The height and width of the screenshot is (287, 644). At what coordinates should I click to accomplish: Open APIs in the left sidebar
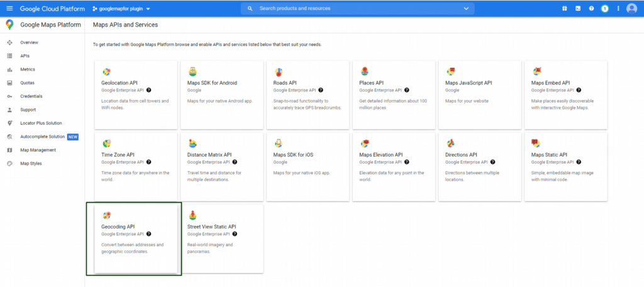click(25, 56)
